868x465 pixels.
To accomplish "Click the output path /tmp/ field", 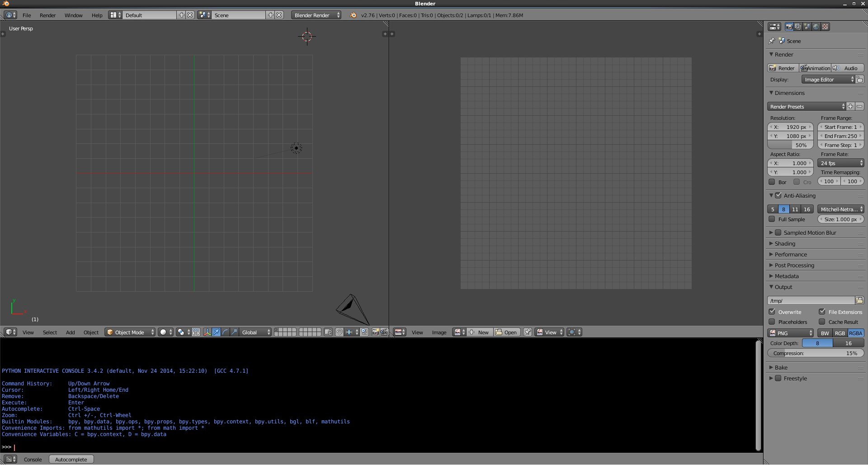I will tap(811, 300).
